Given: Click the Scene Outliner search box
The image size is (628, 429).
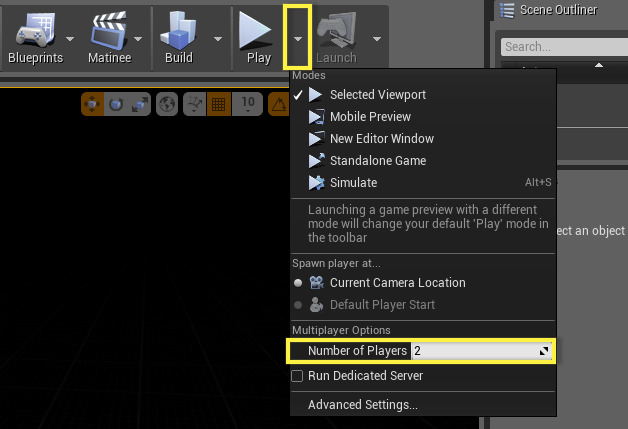Looking at the screenshot, I should coord(564,47).
